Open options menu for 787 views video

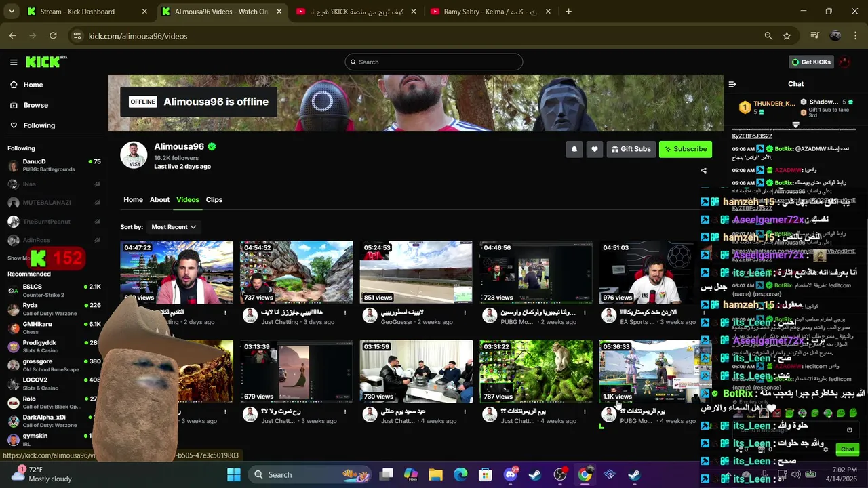(585, 412)
